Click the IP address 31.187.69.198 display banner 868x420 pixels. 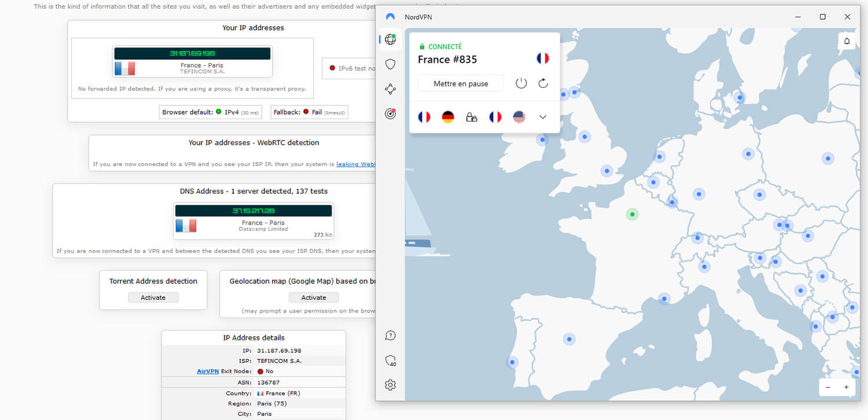click(x=193, y=53)
